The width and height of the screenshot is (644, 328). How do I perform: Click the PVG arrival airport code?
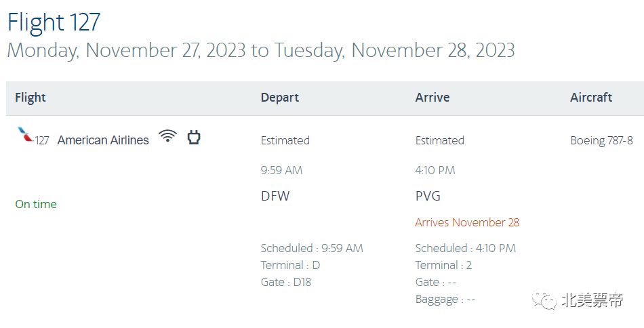pyautogui.click(x=428, y=197)
